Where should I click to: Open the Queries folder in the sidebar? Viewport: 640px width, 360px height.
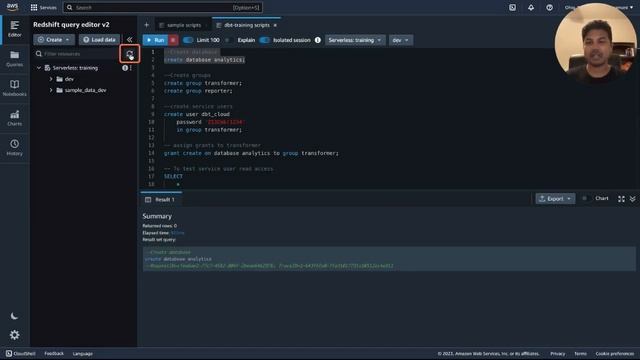[15, 59]
